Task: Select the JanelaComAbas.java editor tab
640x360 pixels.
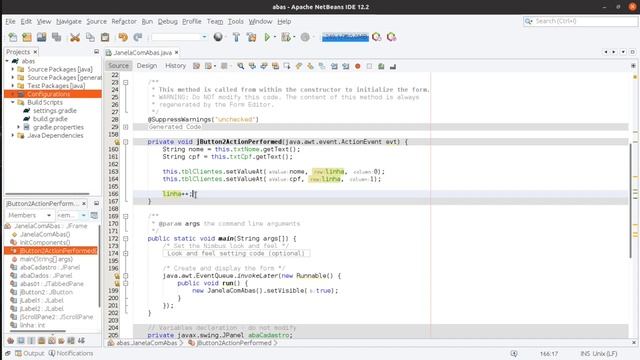Action: point(142,53)
